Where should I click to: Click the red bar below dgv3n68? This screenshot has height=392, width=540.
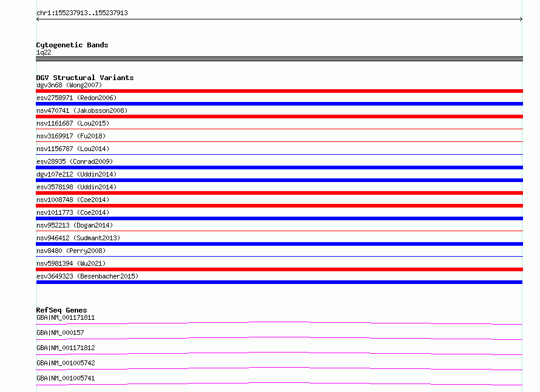click(x=279, y=91)
